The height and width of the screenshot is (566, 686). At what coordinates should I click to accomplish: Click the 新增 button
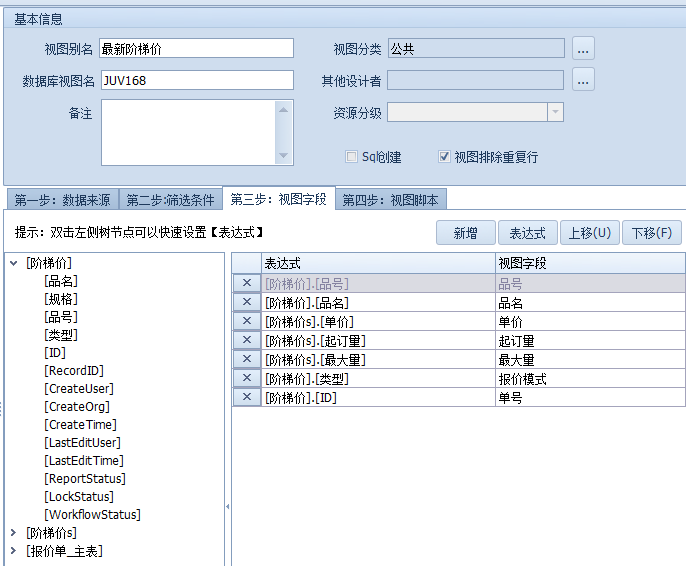(x=465, y=233)
